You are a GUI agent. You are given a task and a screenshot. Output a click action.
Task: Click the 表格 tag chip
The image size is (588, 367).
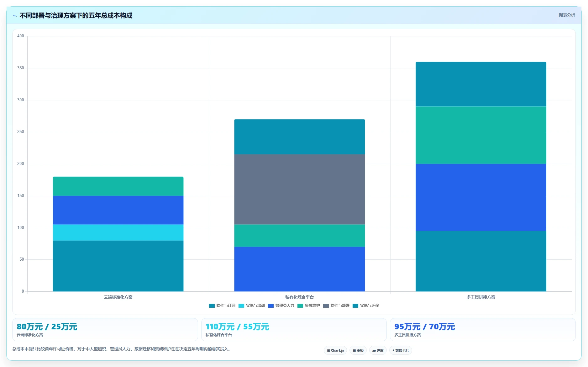[358, 350]
